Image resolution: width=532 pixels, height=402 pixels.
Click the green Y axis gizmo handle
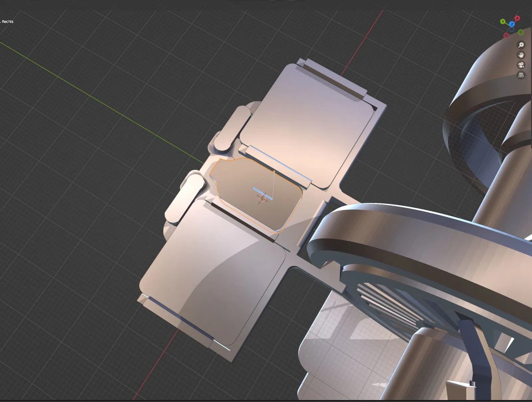click(503, 22)
